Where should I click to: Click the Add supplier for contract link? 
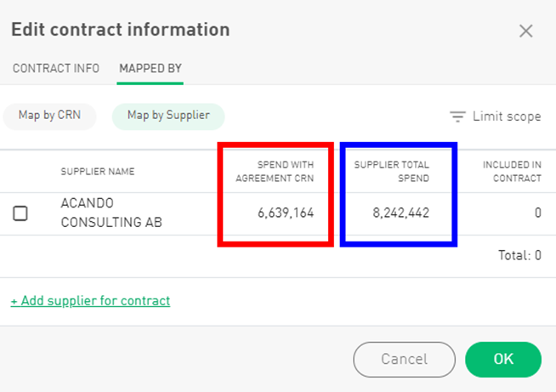(x=90, y=301)
